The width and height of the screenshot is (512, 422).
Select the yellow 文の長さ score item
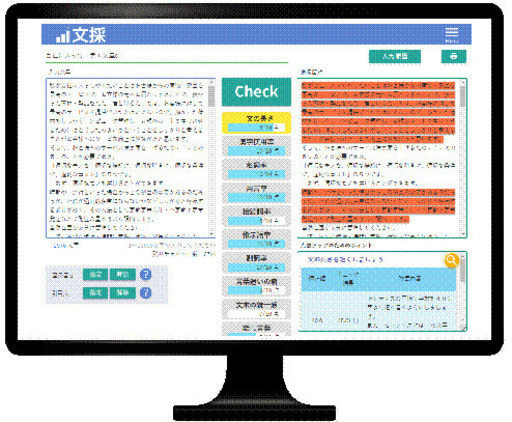(x=256, y=123)
